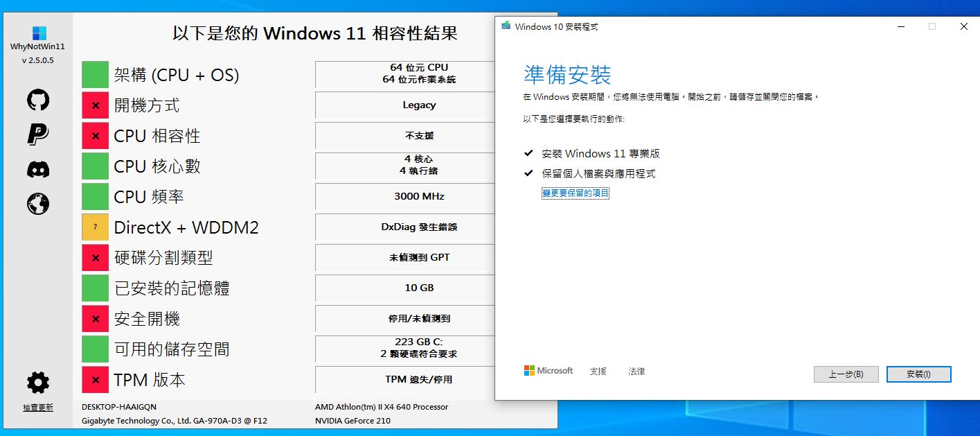Start installation with the 安裝(I) button

(918, 374)
